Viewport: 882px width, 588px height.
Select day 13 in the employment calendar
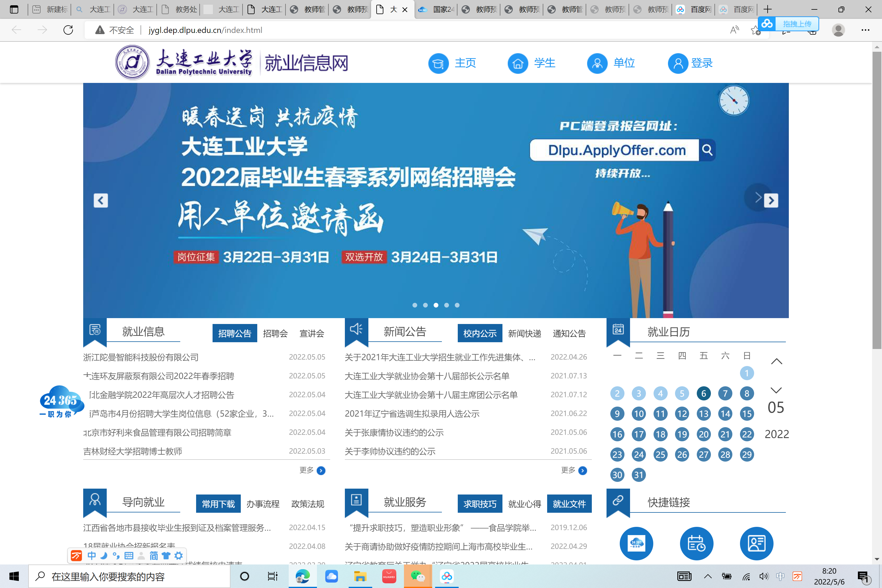[x=704, y=414]
